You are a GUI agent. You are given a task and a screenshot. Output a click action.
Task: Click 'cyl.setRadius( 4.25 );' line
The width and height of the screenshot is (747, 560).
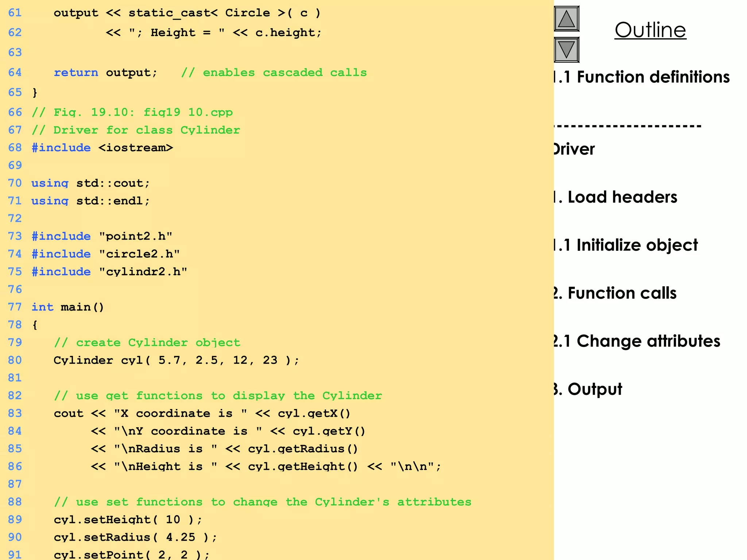pyautogui.click(x=135, y=537)
